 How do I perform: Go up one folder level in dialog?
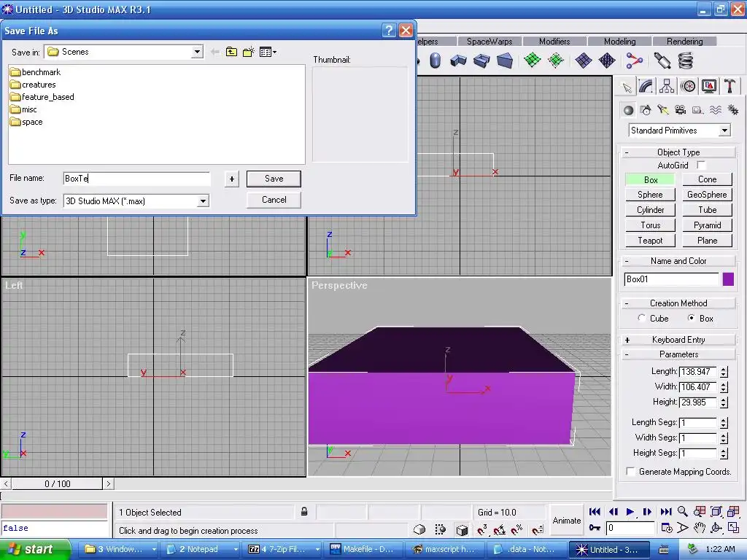231,52
